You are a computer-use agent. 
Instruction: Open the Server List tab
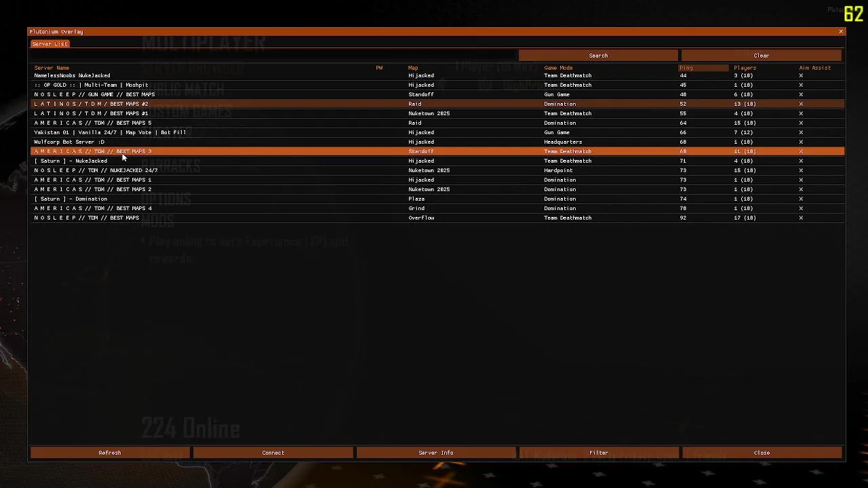click(x=50, y=44)
